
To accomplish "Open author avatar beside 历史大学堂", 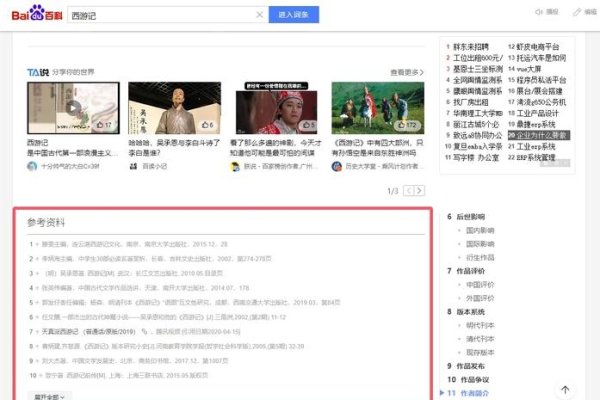I will [x=337, y=166].
